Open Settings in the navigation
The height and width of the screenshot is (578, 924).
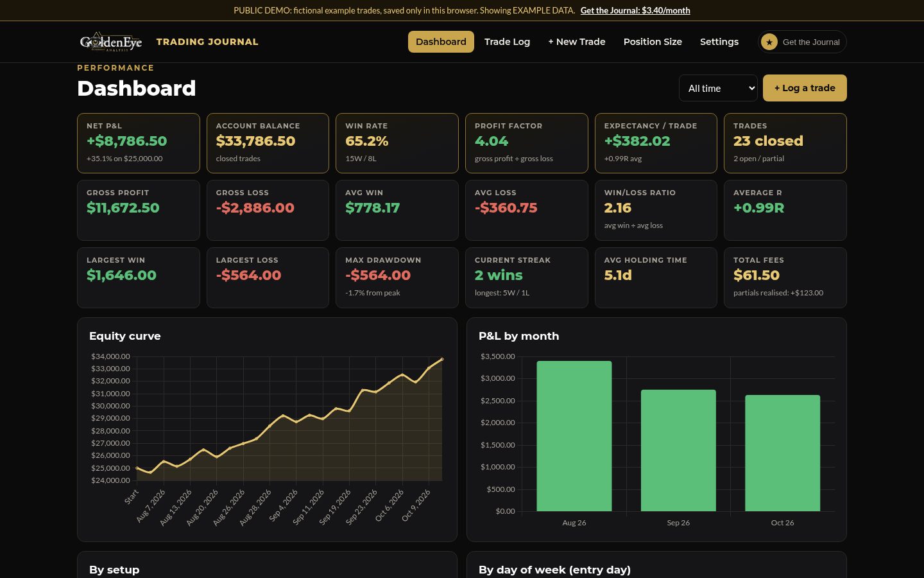click(x=719, y=42)
